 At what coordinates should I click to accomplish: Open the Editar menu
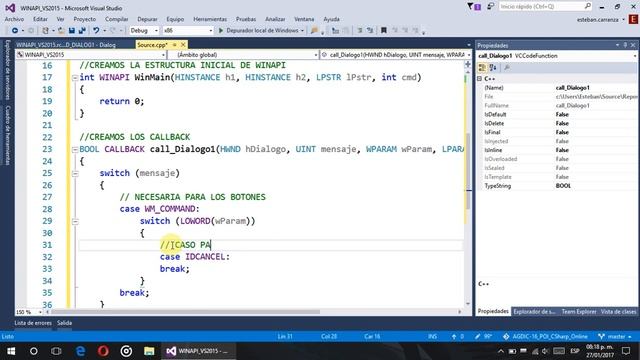point(40,19)
